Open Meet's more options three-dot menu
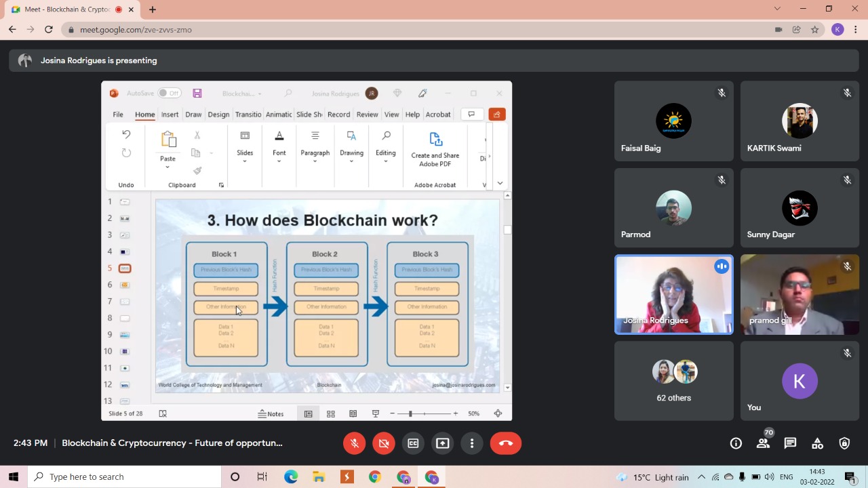The image size is (868, 488). [x=472, y=443]
